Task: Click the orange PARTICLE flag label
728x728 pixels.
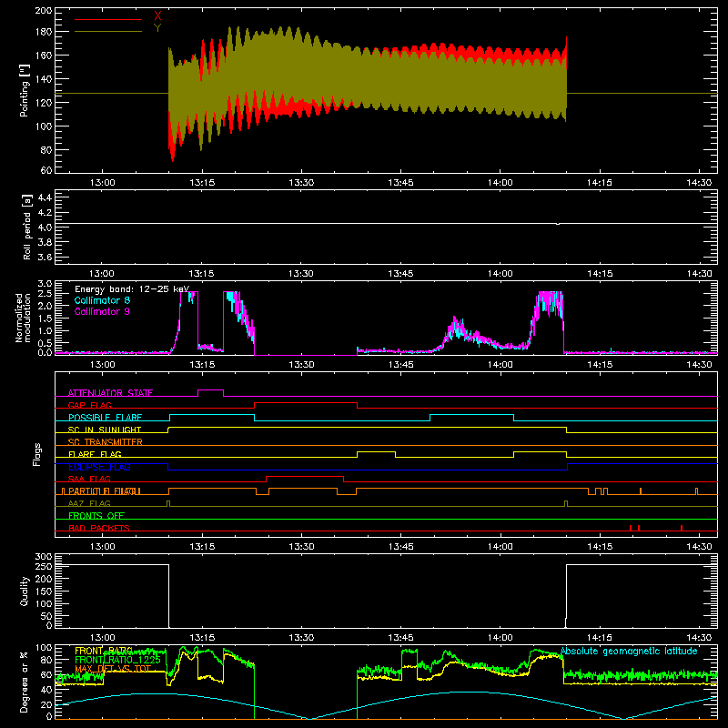Action: [105, 490]
